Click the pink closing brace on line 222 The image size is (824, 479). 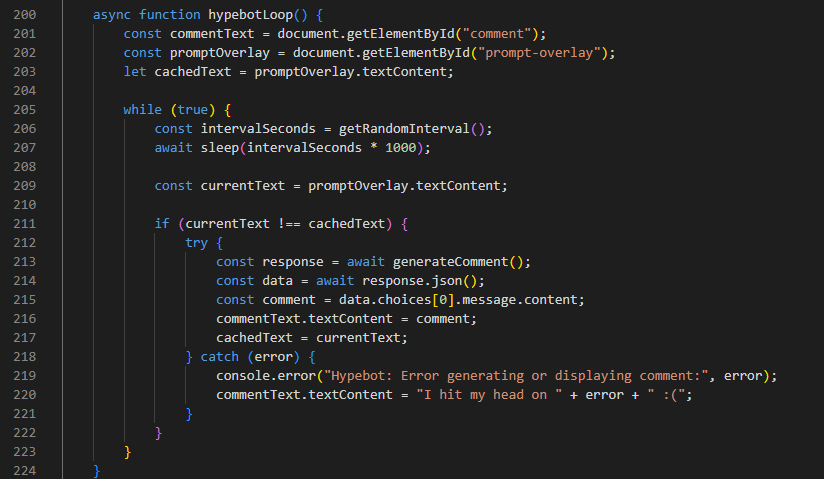click(x=158, y=433)
